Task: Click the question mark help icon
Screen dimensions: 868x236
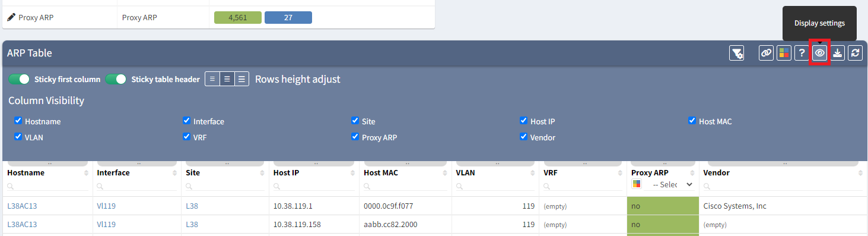Action: (x=802, y=53)
